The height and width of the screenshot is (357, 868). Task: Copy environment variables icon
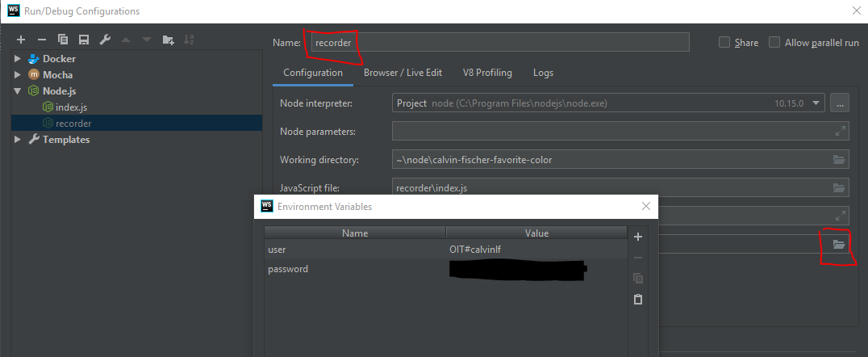[x=638, y=279]
